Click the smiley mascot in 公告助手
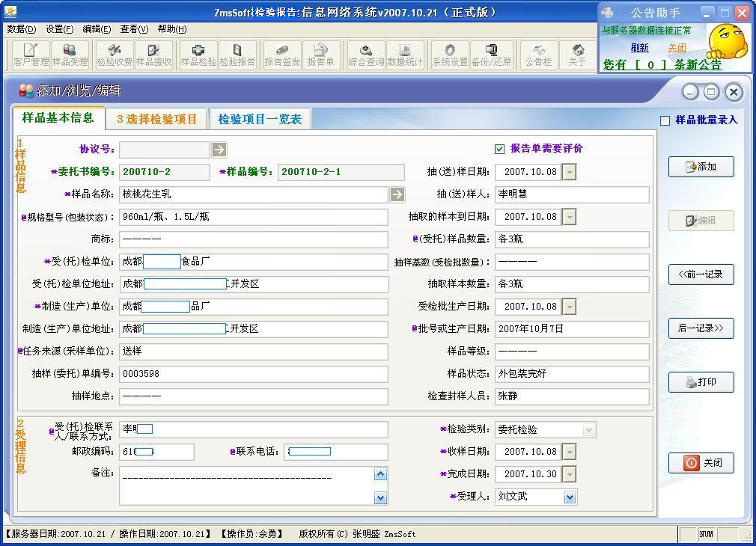756x546 pixels. pyautogui.click(x=727, y=43)
